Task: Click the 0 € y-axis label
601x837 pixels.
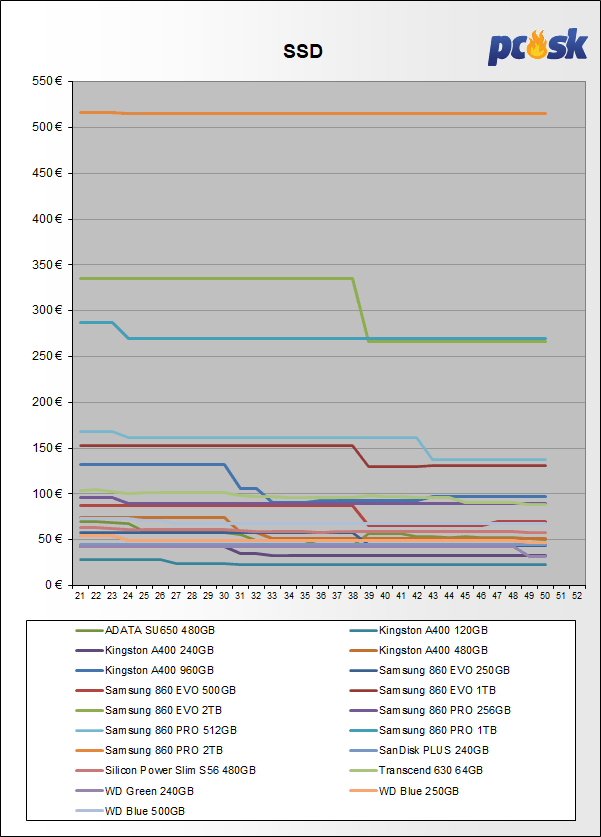Action: 52,585
